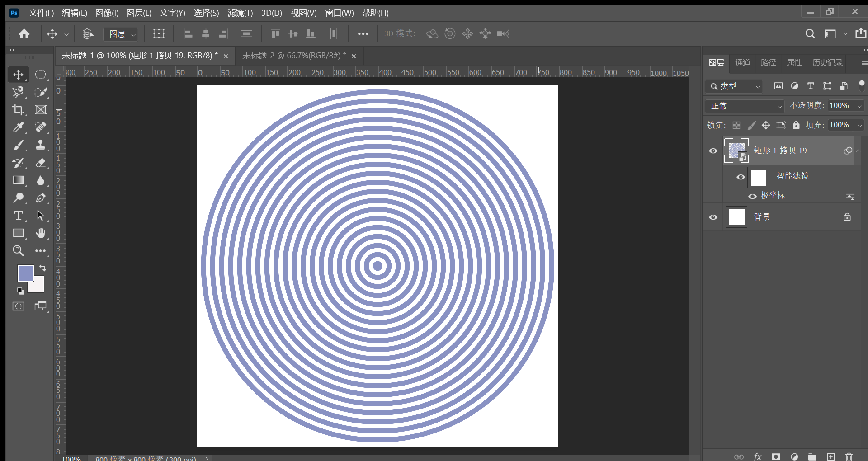Screen dimensions: 868x461
Task: Click the delete layer trash icon
Action: 849,456
